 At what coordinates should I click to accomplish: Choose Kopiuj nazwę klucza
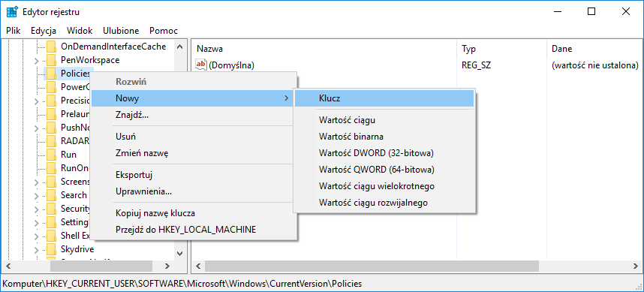click(x=193, y=214)
